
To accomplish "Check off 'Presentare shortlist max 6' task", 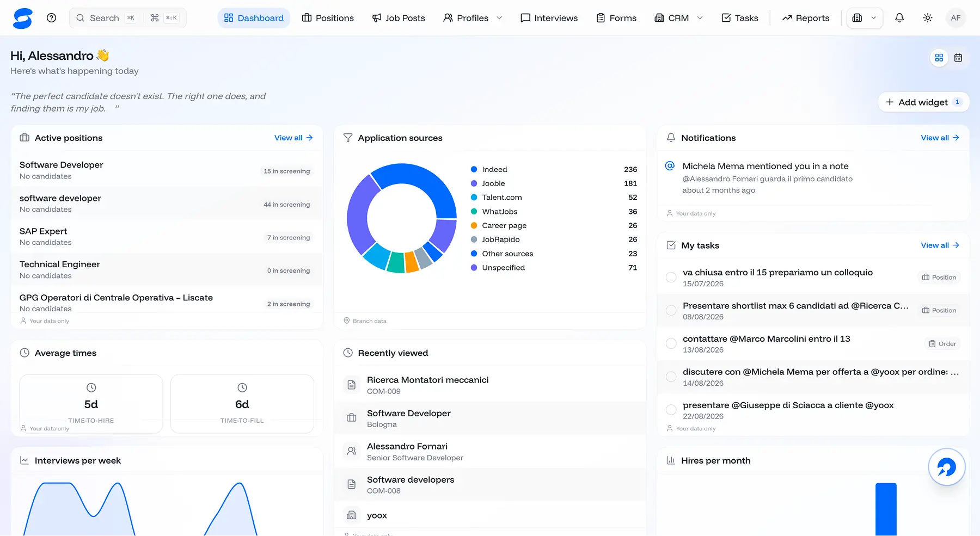I will [x=671, y=311].
